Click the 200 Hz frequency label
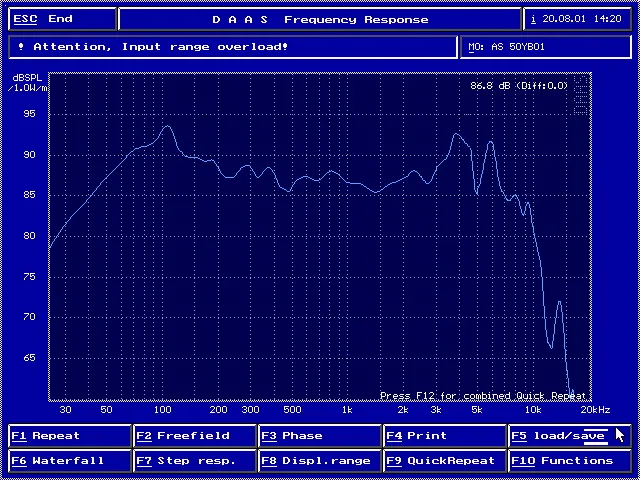640x480 pixels. [x=219, y=410]
